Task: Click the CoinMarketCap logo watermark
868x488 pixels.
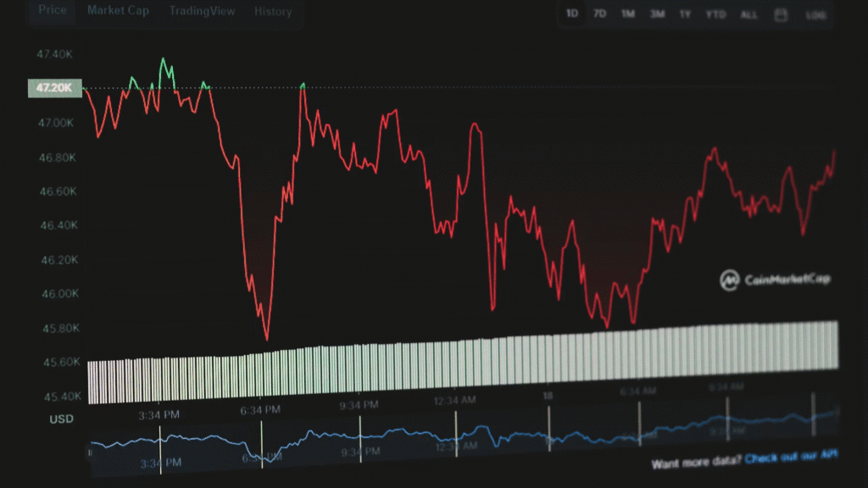Action: [775, 279]
